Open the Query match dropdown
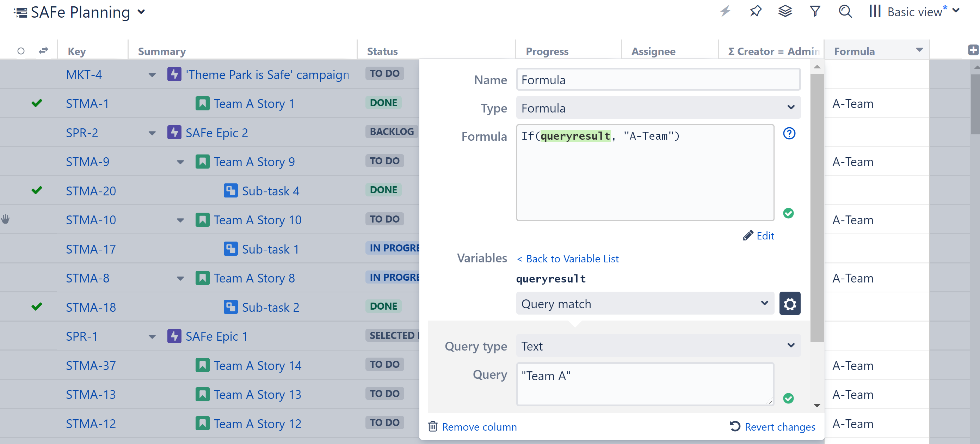980x444 pixels. point(645,304)
